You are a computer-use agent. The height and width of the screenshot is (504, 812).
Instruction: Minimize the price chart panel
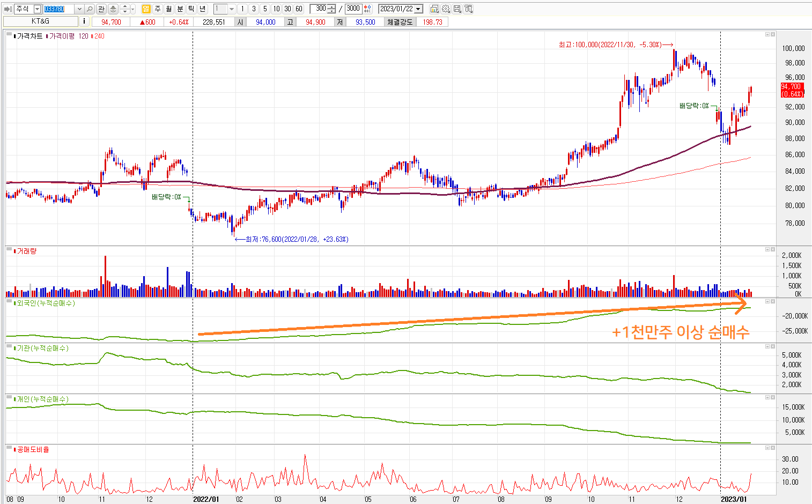[767, 34]
